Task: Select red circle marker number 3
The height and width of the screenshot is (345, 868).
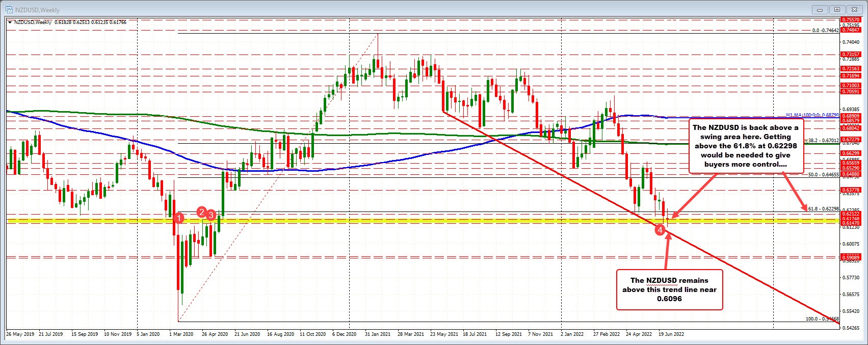Action: point(211,215)
